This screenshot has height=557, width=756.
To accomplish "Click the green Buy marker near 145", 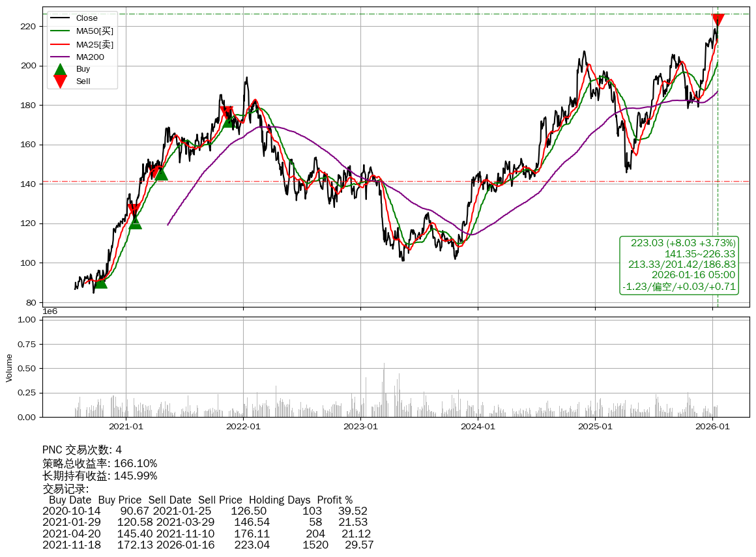I will coord(161,173).
